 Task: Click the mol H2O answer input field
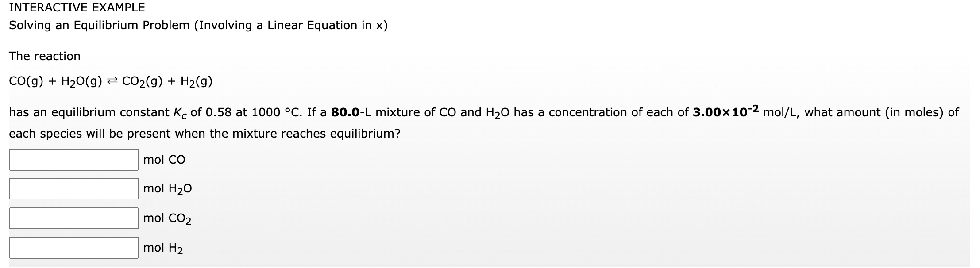point(73,189)
